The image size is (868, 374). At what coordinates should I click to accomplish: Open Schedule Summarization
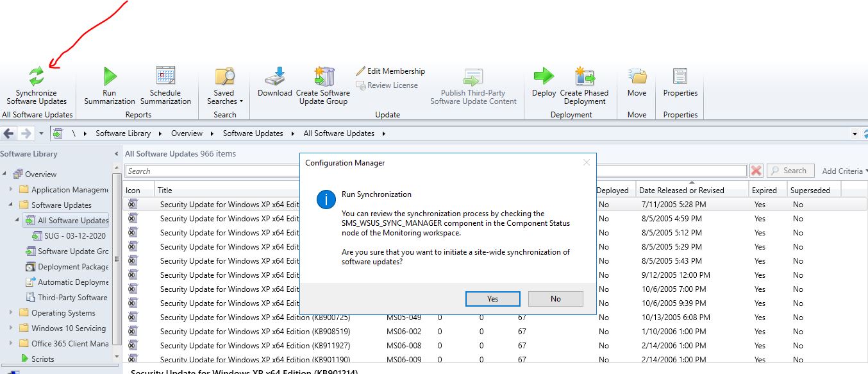coord(165,84)
